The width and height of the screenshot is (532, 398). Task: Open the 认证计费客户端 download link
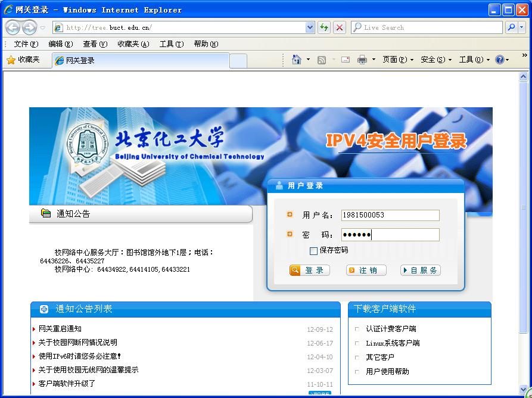coord(391,329)
